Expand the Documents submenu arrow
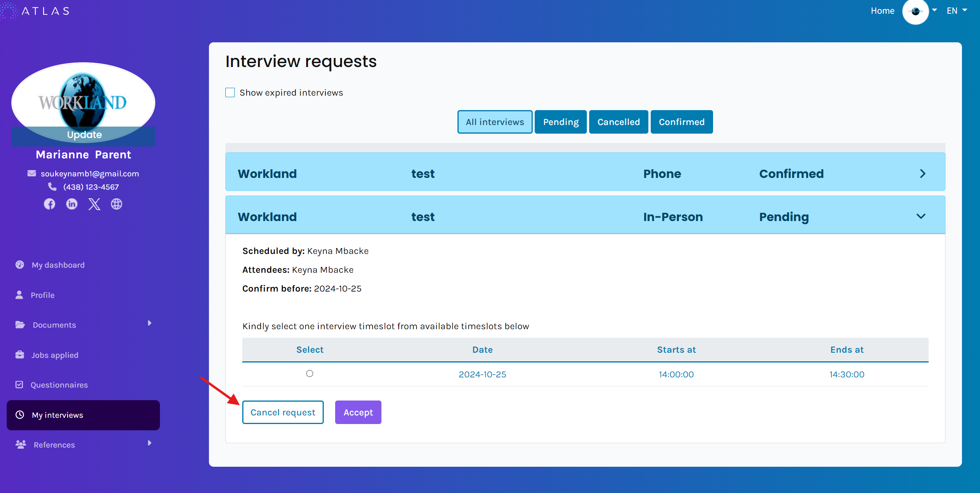The image size is (980, 493). pyautogui.click(x=149, y=323)
